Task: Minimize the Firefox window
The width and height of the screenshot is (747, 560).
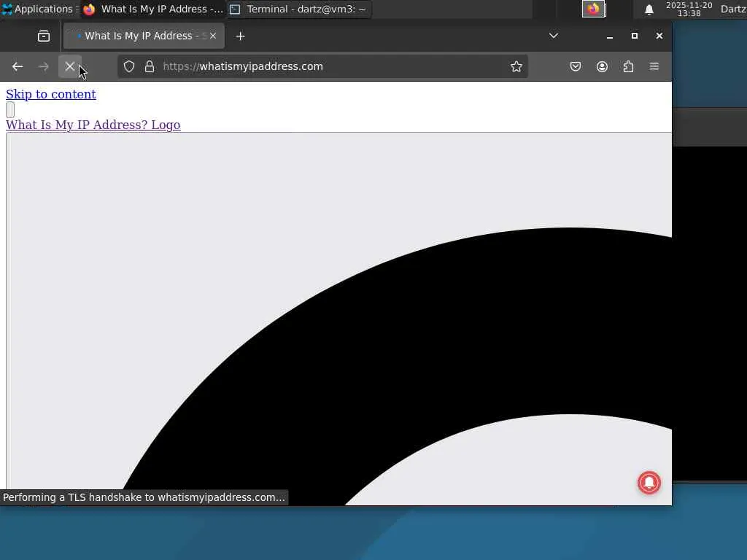Action: (x=610, y=36)
